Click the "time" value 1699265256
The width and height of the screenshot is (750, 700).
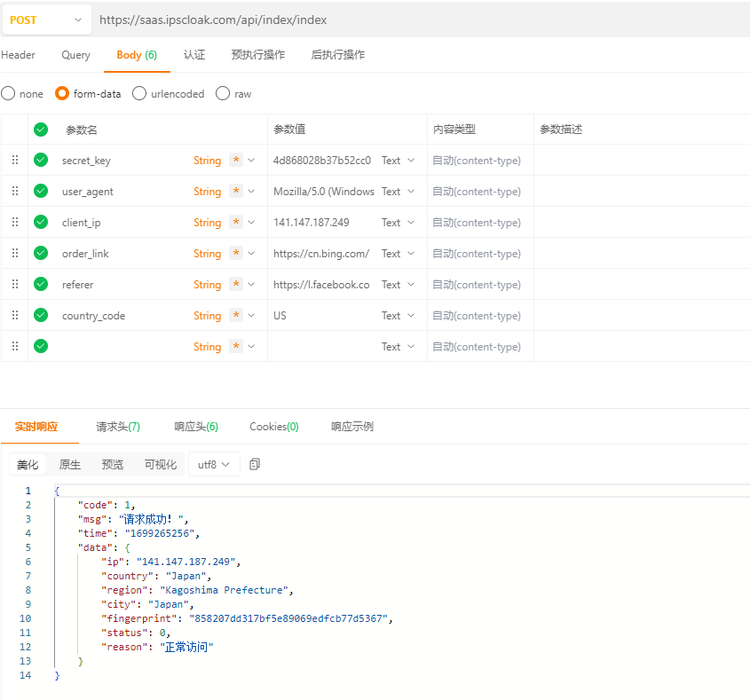pyautogui.click(x=160, y=533)
